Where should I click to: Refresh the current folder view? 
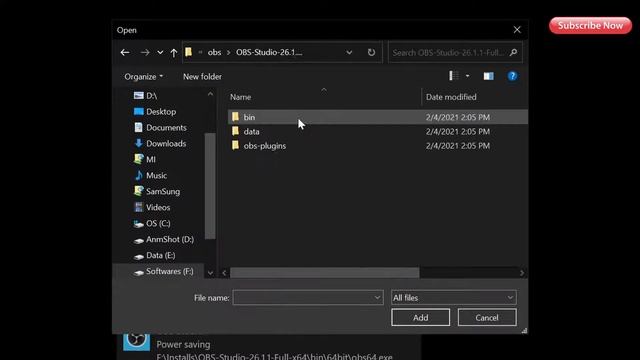point(371,52)
